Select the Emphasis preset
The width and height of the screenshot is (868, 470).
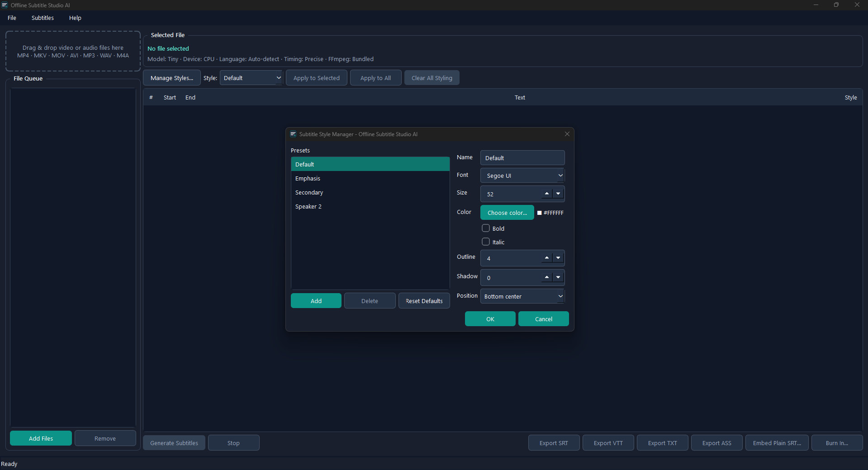[x=370, y=178]
